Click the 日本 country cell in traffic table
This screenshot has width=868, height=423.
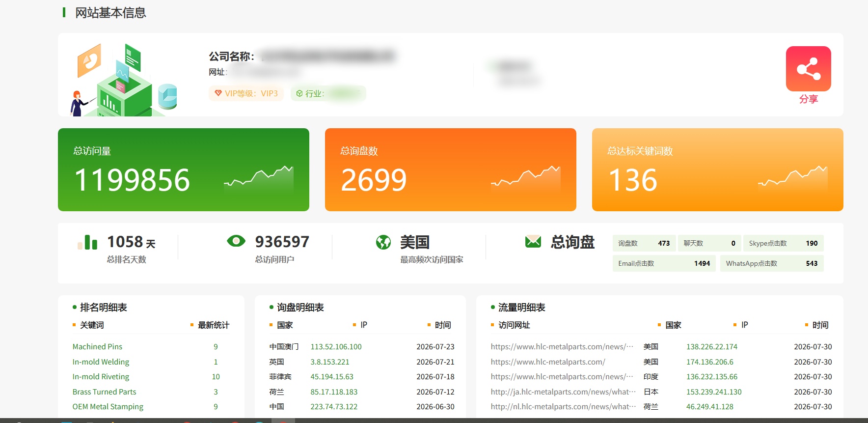pos(651,392)
